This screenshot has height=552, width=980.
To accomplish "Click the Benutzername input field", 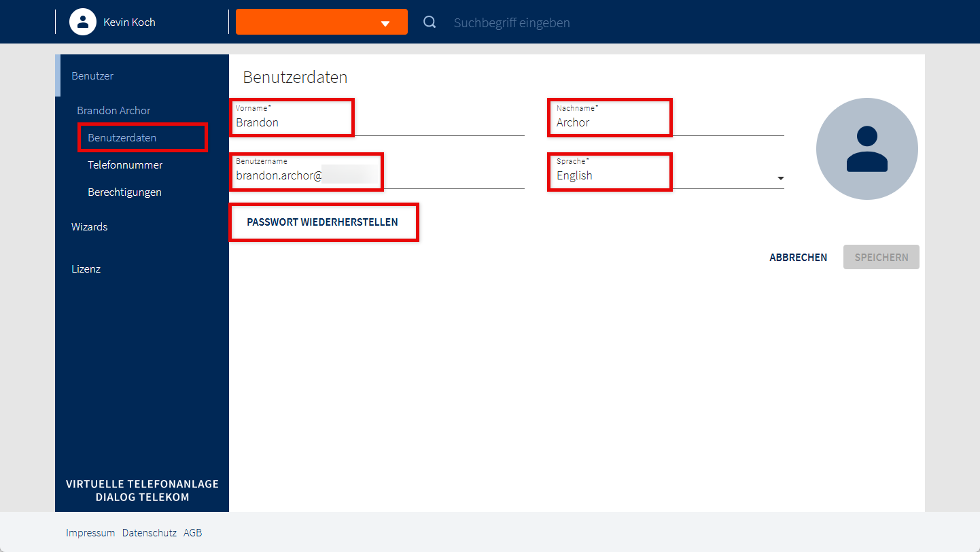I will pos(377,176).
